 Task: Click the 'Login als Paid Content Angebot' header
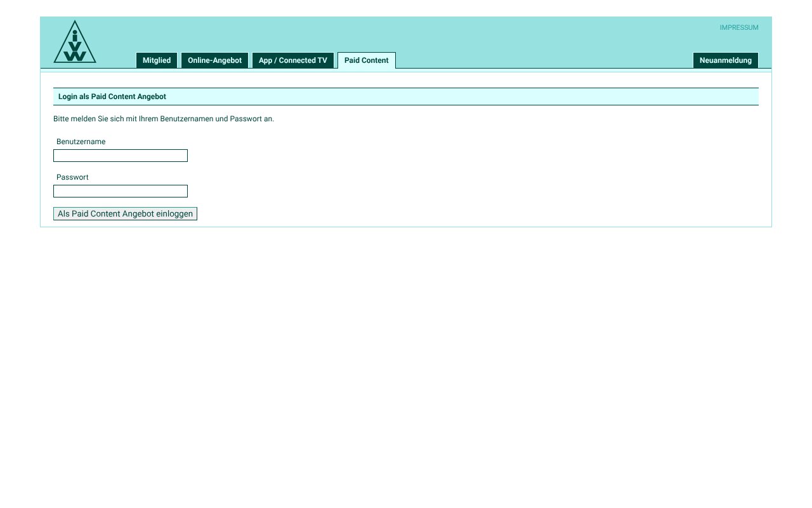112,97
